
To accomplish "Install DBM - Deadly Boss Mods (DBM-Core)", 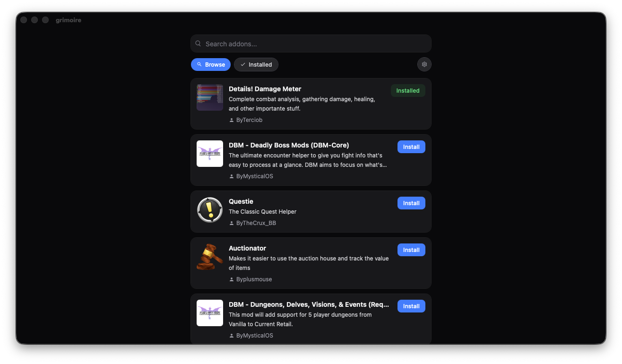I will (x=411, y=147).
